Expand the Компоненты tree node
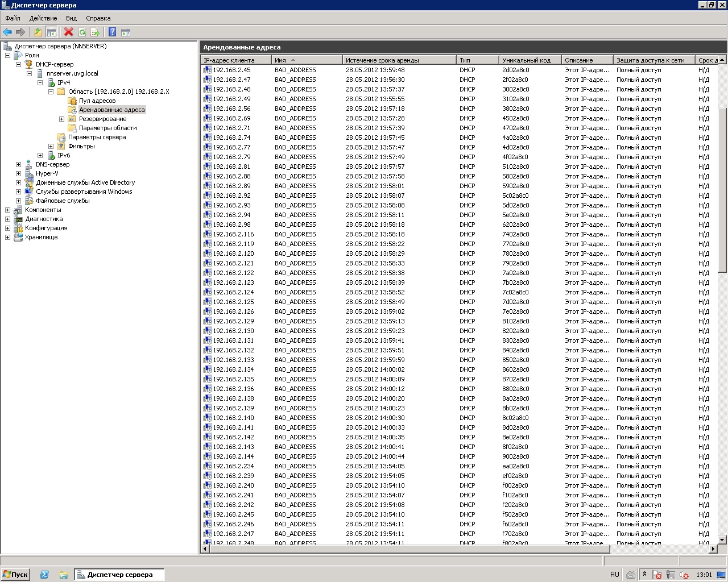 click(7, 210)
